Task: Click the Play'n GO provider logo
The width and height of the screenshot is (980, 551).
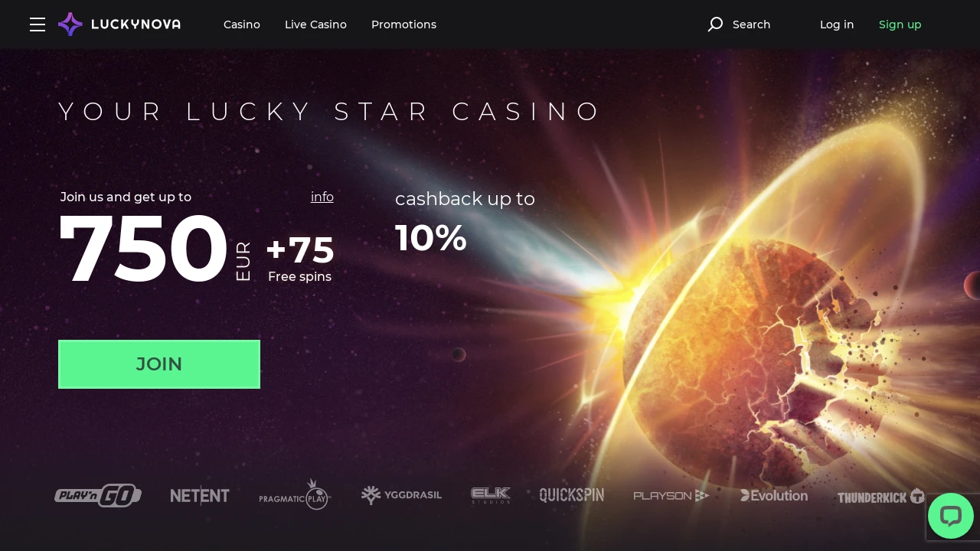Action: pos(98,496)
